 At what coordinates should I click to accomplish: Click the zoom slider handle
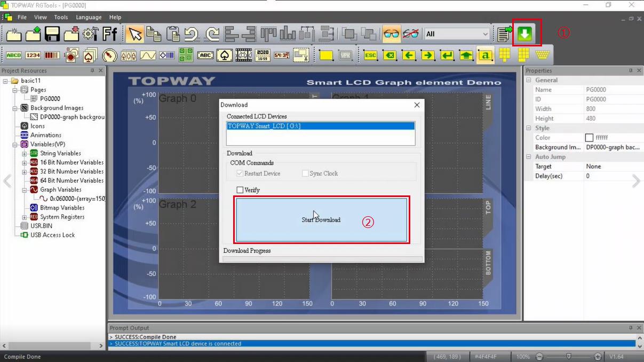(x=569, y=356)
